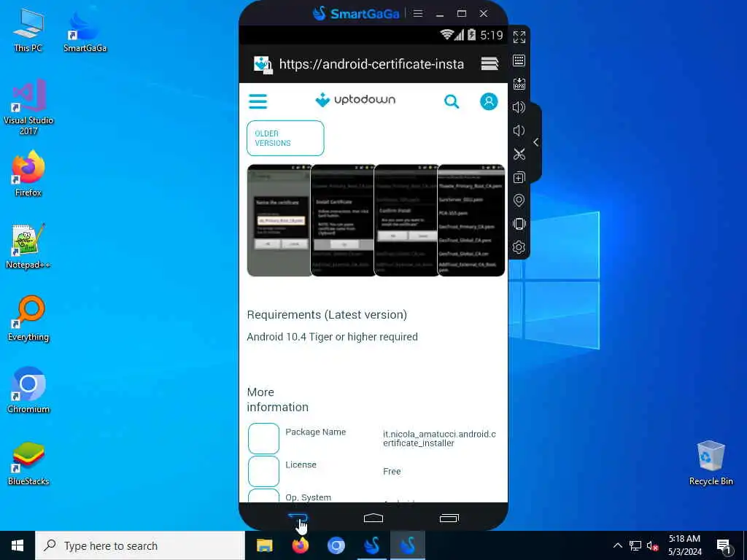
Task: Open the fourth app screenshot with certificate list
Action: pyautogui.click(x=471, y=220)
